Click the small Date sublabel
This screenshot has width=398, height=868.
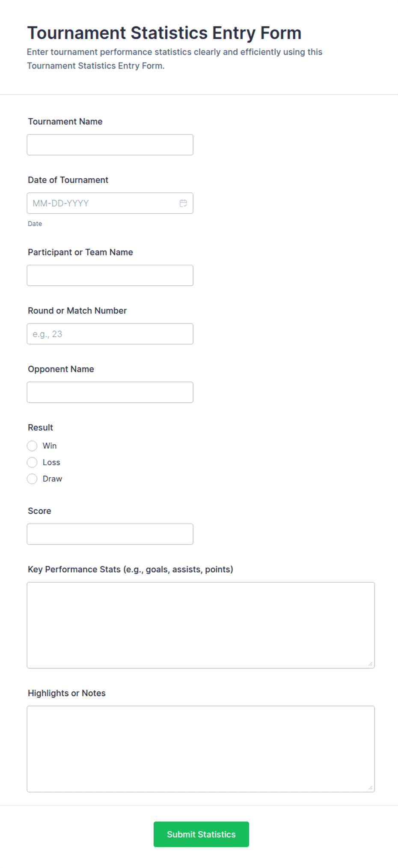35,224
